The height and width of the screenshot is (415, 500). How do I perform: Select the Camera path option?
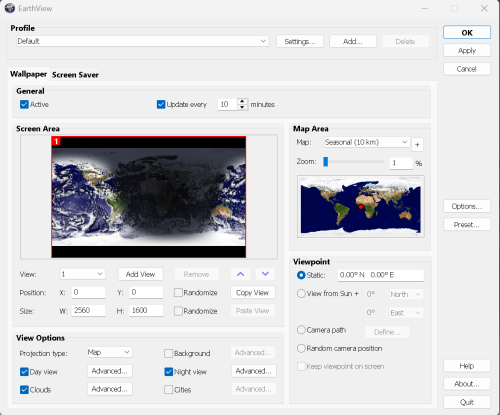pos(301,330)
